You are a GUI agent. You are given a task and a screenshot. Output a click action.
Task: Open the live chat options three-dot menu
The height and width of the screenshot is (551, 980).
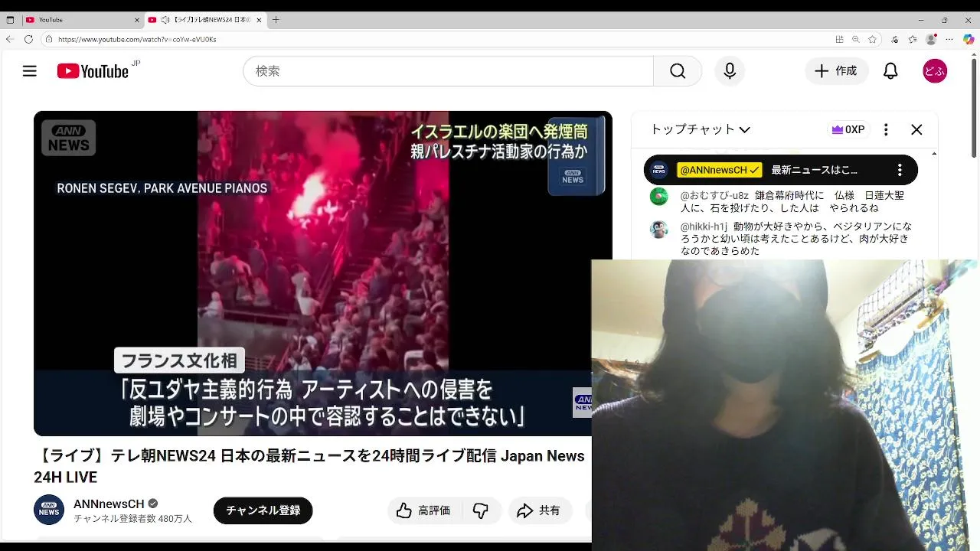(x=886, y=129)
